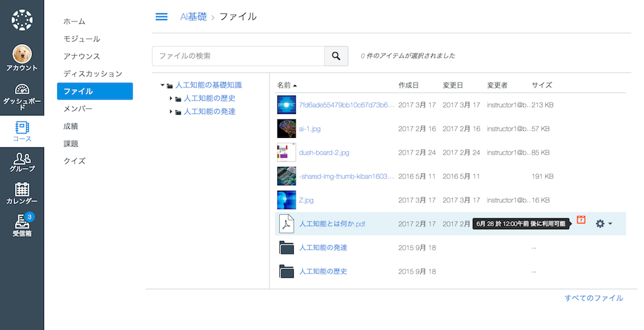Open 成績 in course menu
The width and height of the screenshot is (644, 330).
tap(70, 127)
